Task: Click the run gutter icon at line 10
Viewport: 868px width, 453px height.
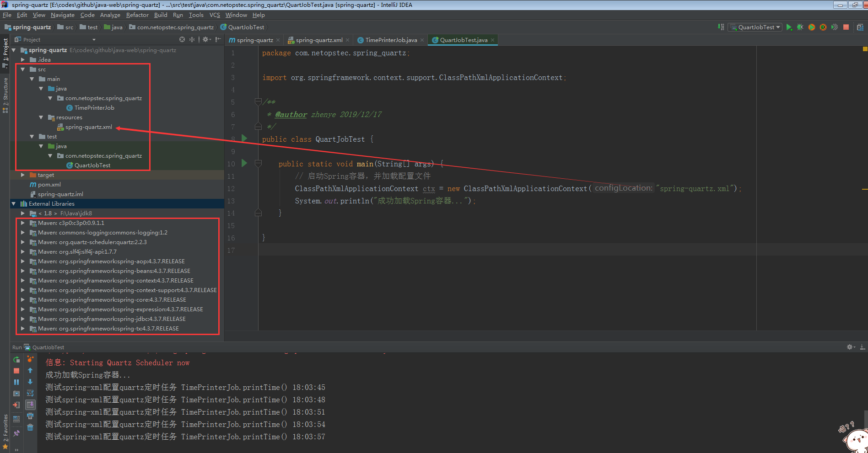Action: (x=244, y=163)
